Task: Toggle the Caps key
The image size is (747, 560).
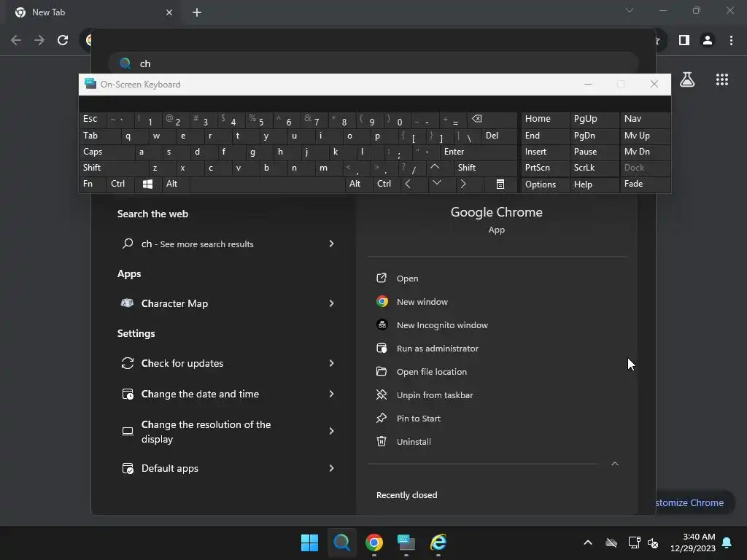Action: pyautogui.click(x=107, y=152)
